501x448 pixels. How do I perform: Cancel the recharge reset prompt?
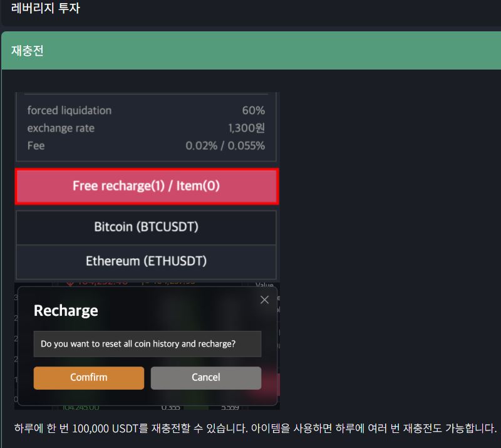click(205, 377)
